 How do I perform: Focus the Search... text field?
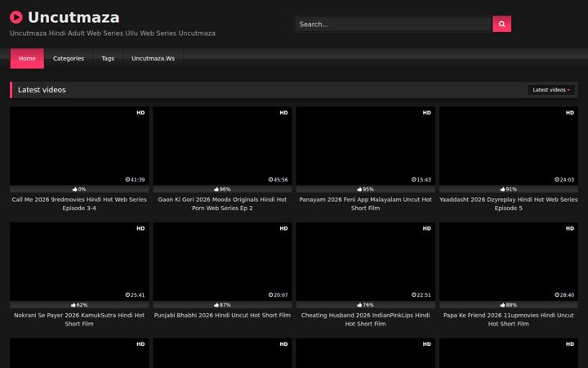pyautogui.click(x=393, y=24)
